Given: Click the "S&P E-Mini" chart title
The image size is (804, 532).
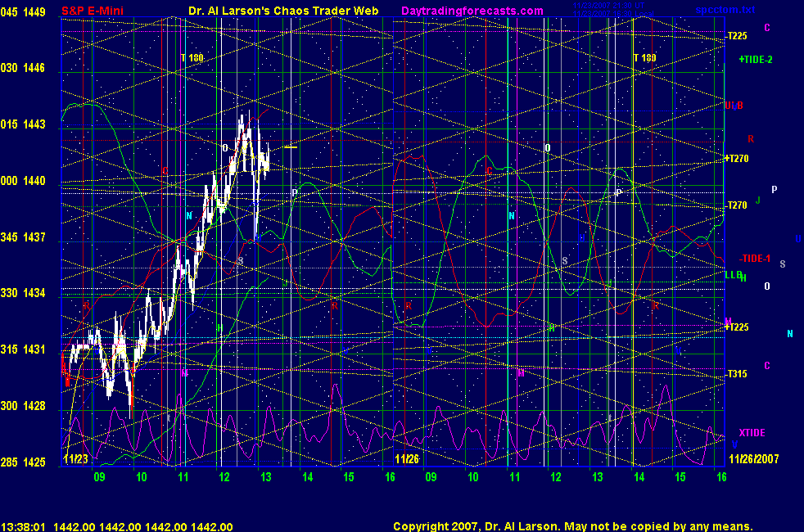Looking at the screenshot, I should click(93, 11).
